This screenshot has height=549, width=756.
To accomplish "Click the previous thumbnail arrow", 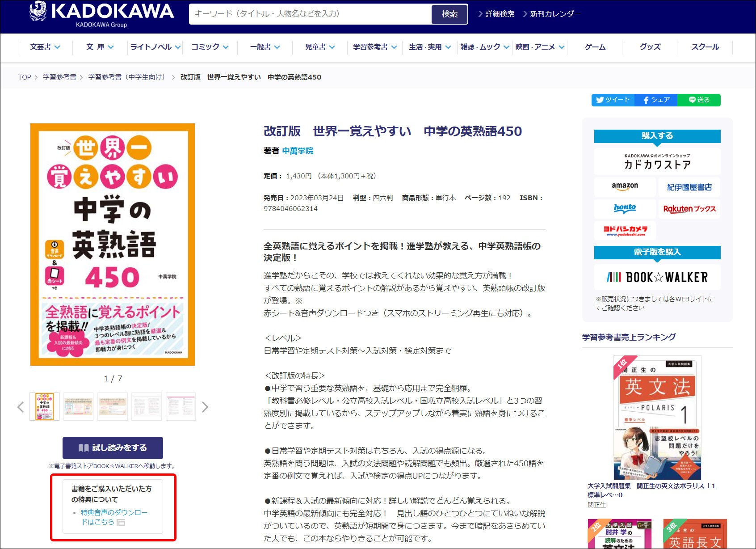I will [x=21, y=407].
